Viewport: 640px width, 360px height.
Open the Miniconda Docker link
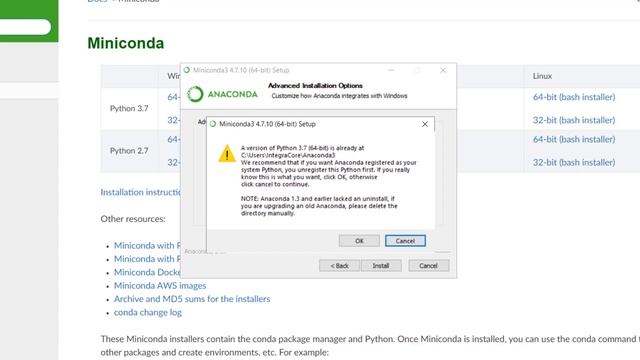147,272
